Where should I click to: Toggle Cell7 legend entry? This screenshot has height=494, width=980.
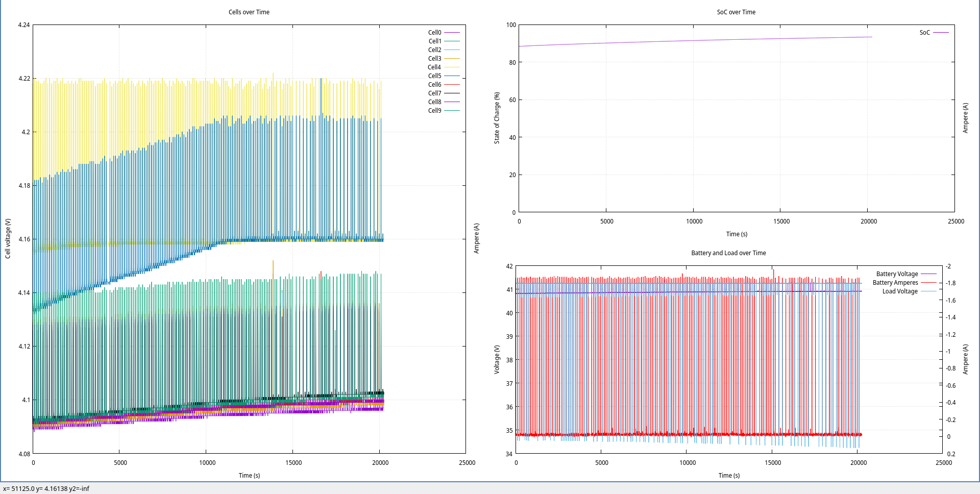click(x=444, y=93)
